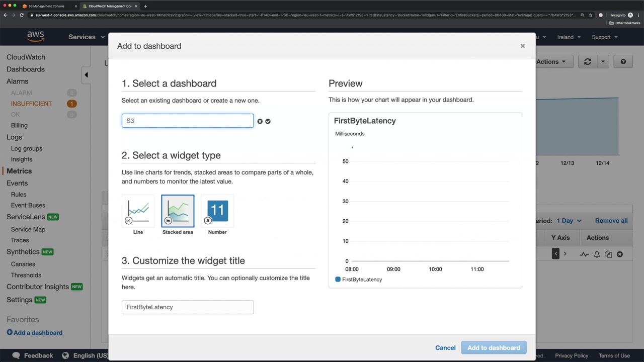644x362 pixels.
Task: Switch to the S3 Management Console tab
Action: coord(46,6)
